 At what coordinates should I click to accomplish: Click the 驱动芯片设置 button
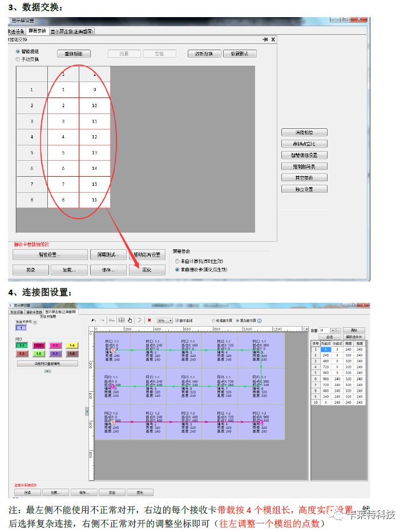(x=147, y=254)
